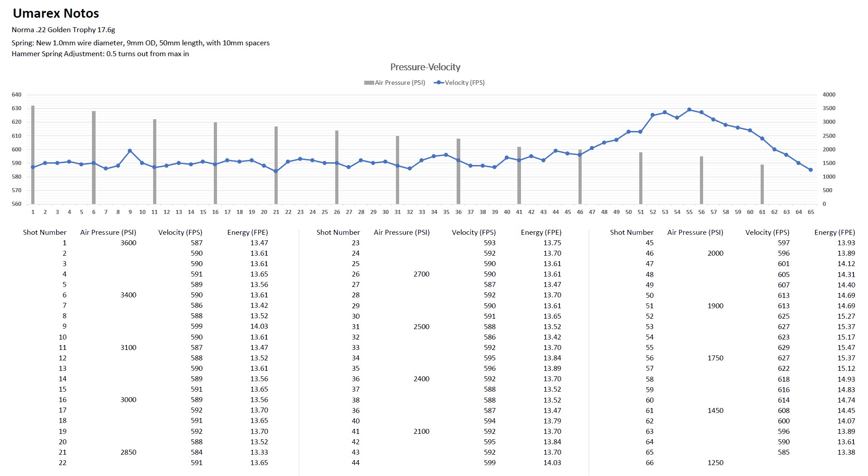The height and width of the screenshot is (476, 868).
Task: Select Shot Number header above shot 23
Action: tap(338, 233)
